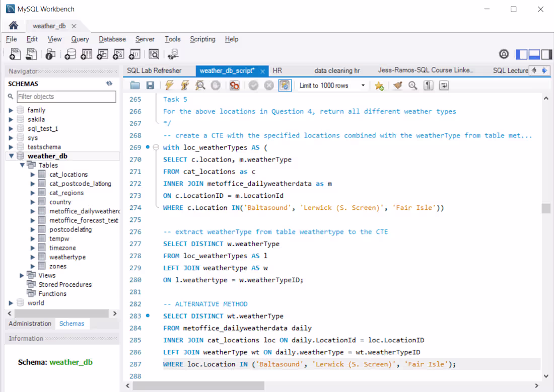Image resolution: width=554 pixels, height=392 pixels.
Task: Toggle auto-commit mode in the editor toolbar
Action: tap(285, 85)
